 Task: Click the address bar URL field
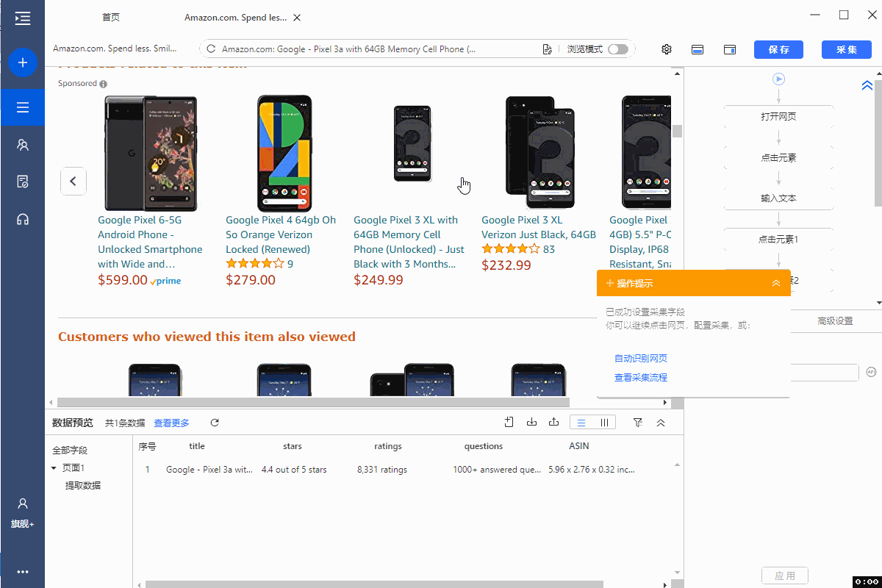[x=350, y=49]
